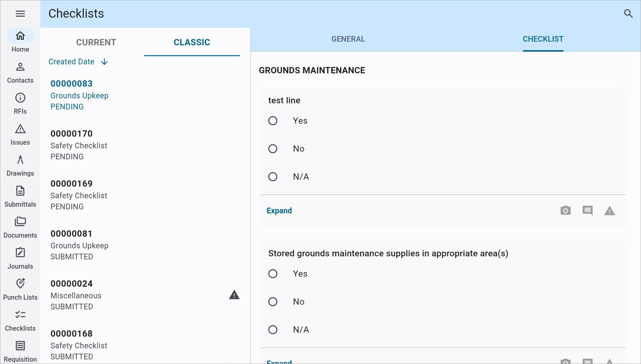Open the search magnifier icon

[628, 14]
